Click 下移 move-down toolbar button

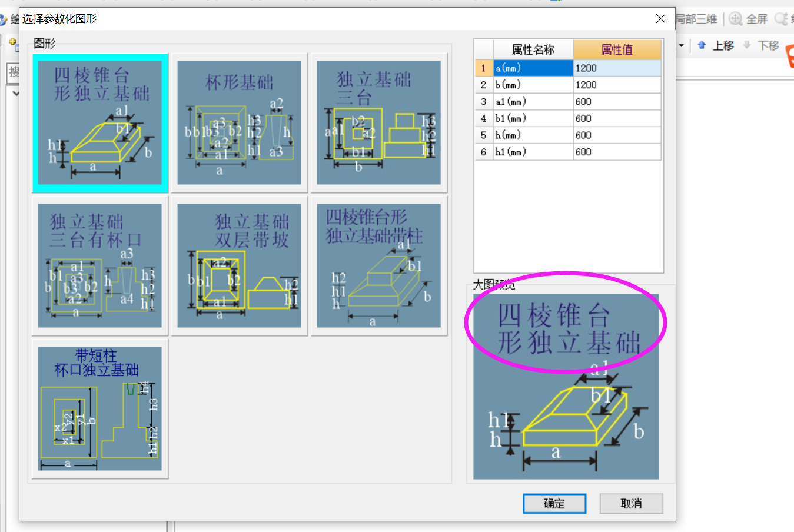[761, 45]
